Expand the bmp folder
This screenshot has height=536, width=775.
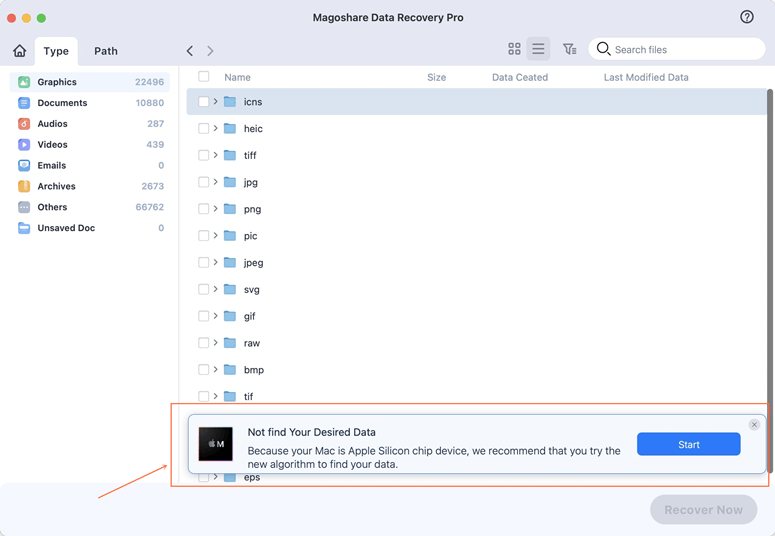(x=215, y=369)
